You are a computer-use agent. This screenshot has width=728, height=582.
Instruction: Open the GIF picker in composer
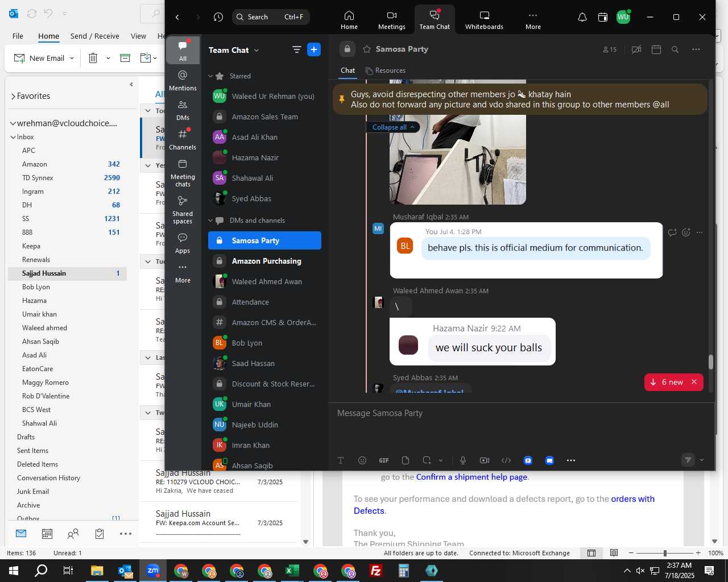[384, 460]
